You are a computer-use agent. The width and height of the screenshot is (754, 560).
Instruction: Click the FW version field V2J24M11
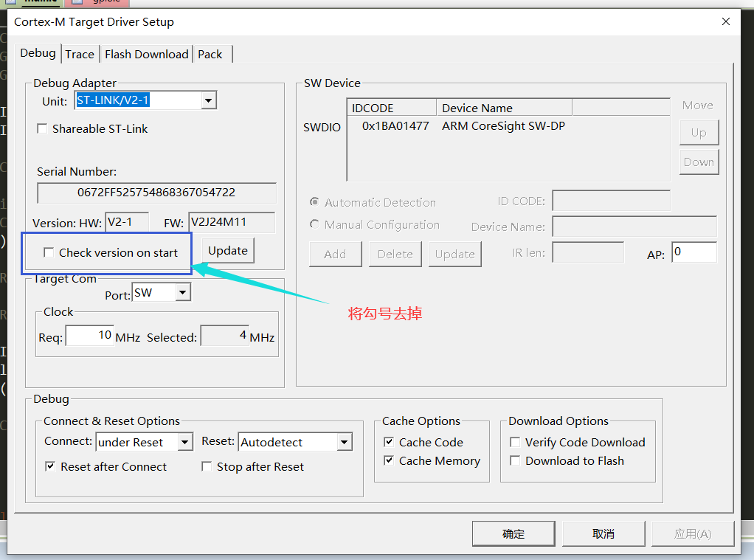232,222
